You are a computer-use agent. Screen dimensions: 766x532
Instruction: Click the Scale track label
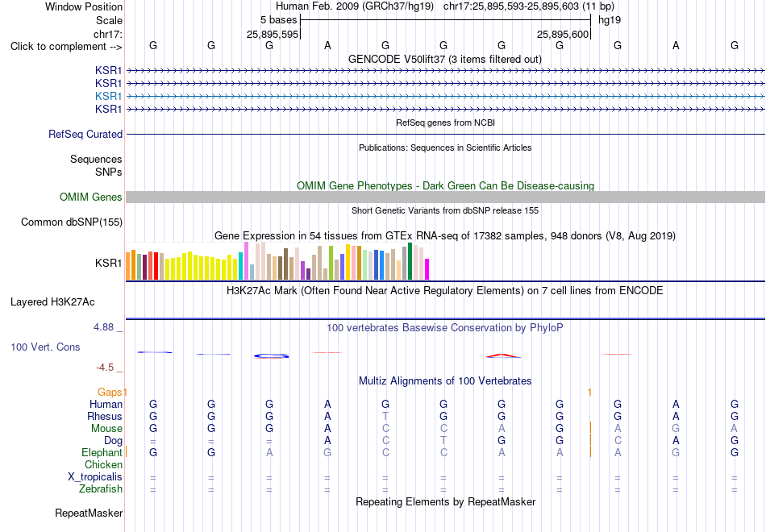pyautogui.click(x=109, y=20)
